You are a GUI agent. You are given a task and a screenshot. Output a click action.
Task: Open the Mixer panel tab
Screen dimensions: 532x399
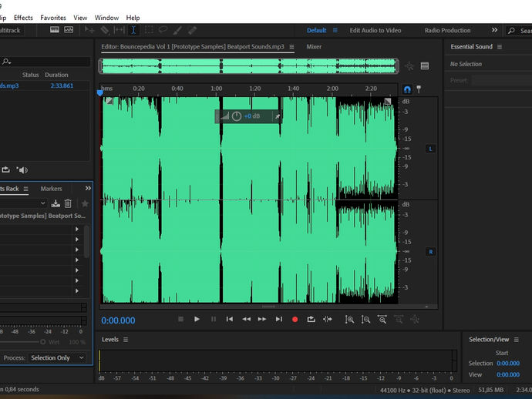click(x=314, y=47)
